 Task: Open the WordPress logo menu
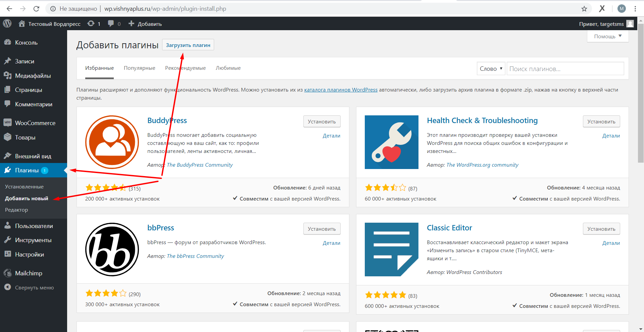click(7, 23)
